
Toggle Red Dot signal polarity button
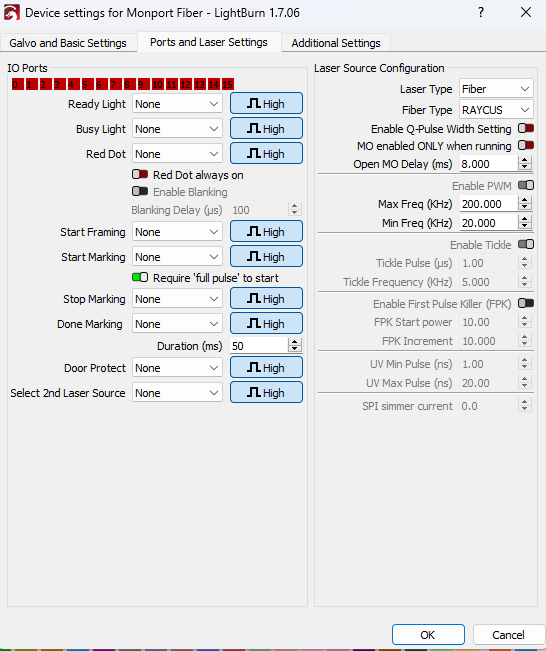click(266, 154)
